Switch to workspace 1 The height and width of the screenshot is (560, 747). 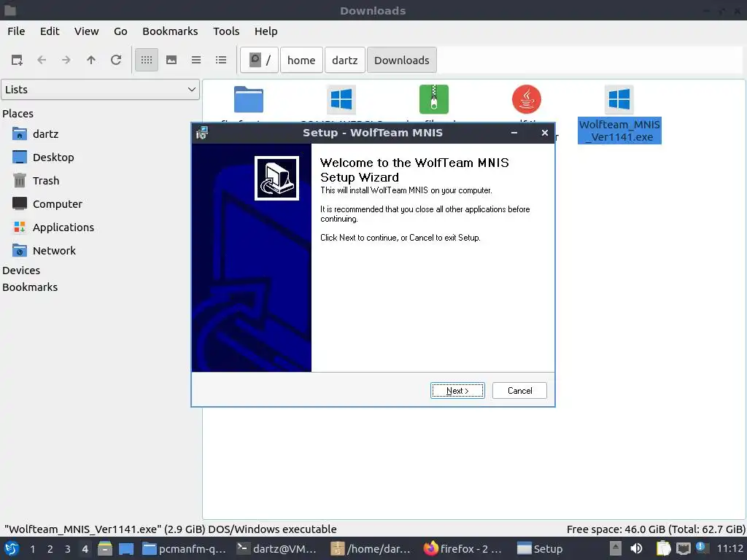point(32,549)
